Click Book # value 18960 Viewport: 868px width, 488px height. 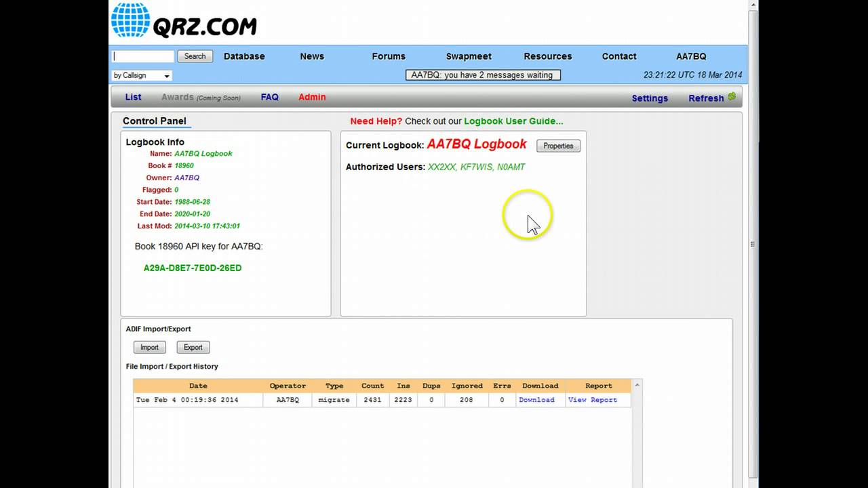pos(184,165)
